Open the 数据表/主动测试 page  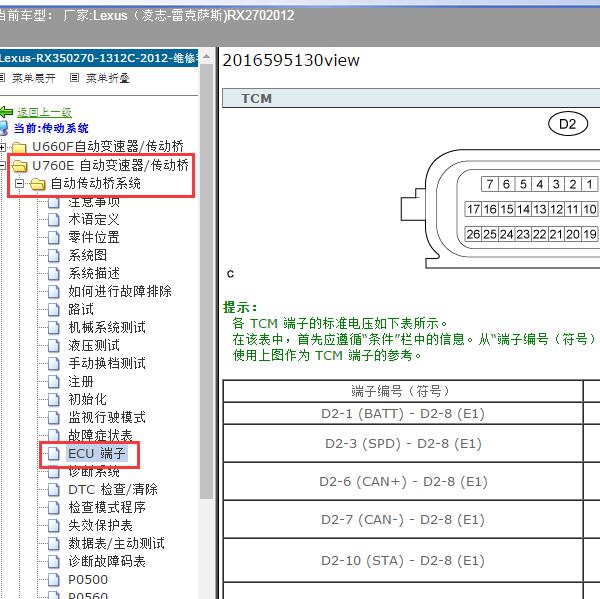pyautogui.click(x=116, y=544)
